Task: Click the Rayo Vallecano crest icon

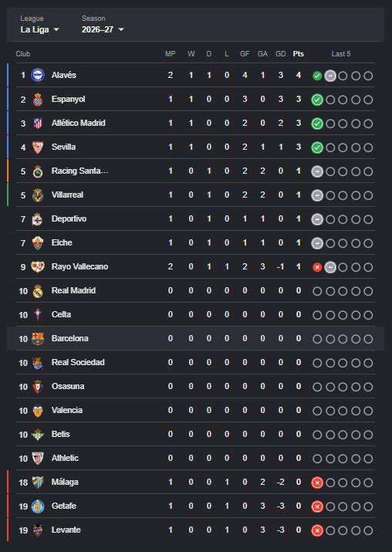Action: (38, 267)
